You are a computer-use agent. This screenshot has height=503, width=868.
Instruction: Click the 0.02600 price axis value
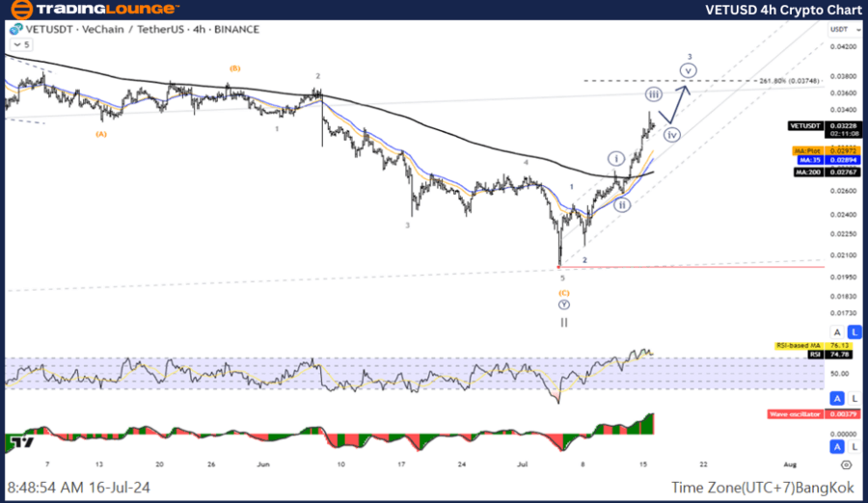(843, 191)
